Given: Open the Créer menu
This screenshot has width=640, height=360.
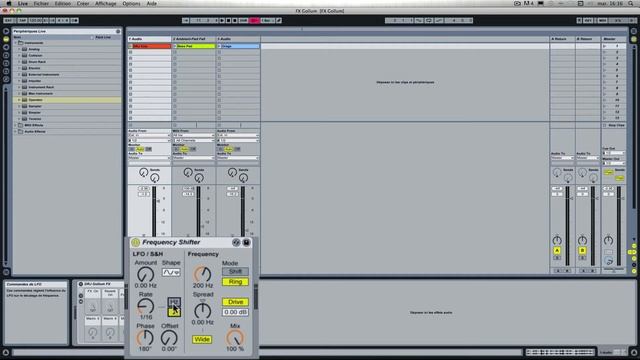Looking at the screenshot, I should click(x=83, y=3).
